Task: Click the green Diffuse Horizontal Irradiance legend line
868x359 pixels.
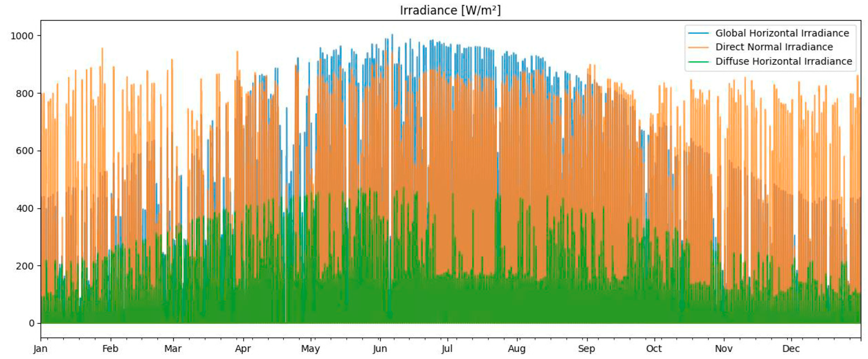Action: [698, 62]
